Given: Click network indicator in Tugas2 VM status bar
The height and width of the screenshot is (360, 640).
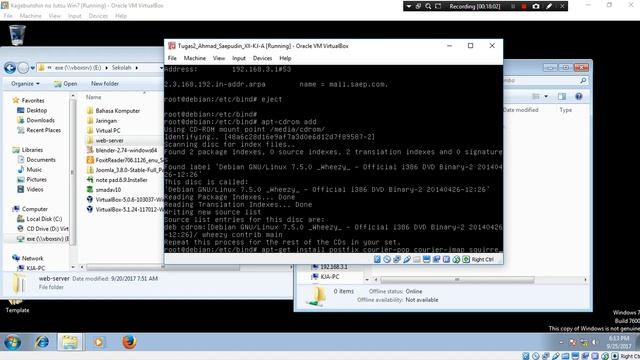Looking at the screenshot, I should [397, 259].
